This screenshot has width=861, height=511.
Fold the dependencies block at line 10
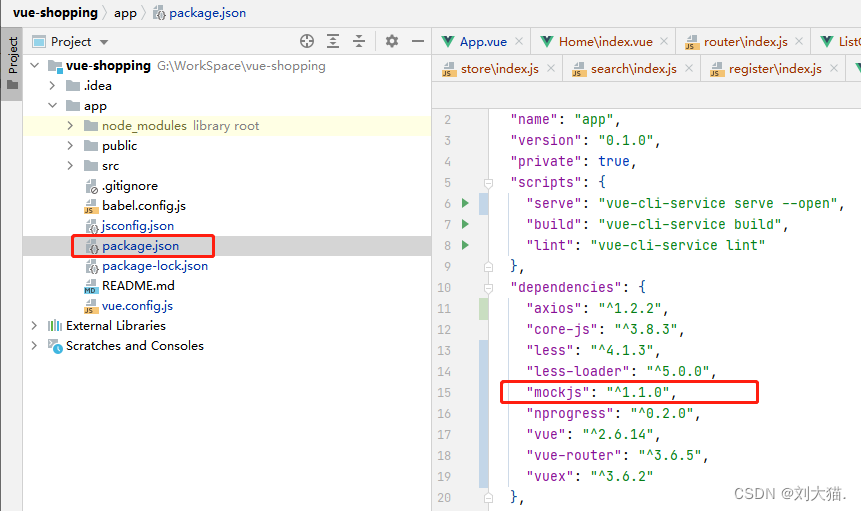point(488,288)
